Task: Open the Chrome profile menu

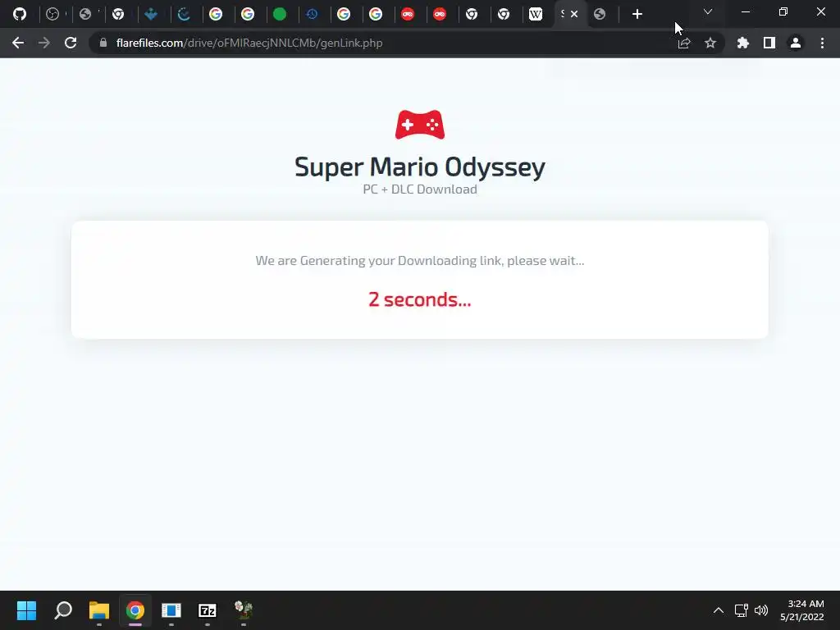Action: [796, 43]
